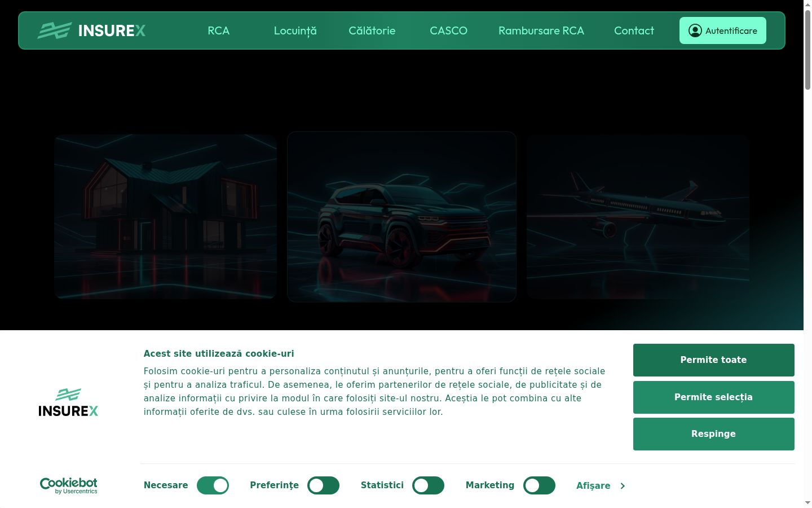Navigate to Contact
Screen dimensions: 812x508
[x=634, y=30]
